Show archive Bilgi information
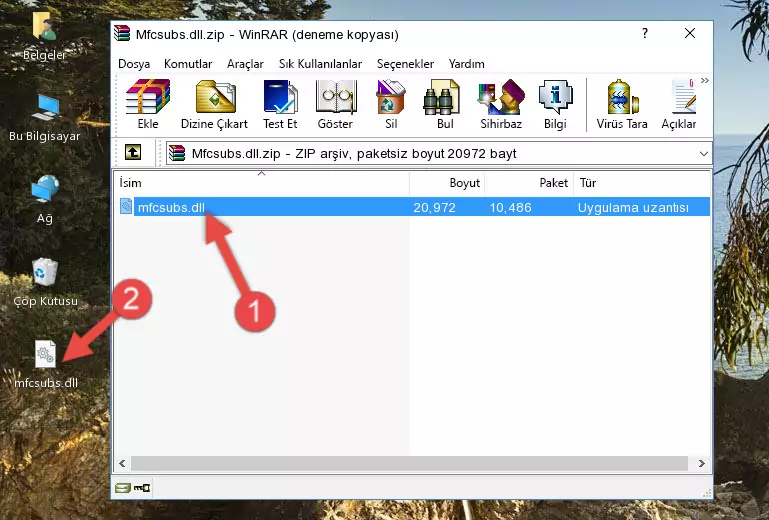769x520 pixels. (x=555, y=104)
